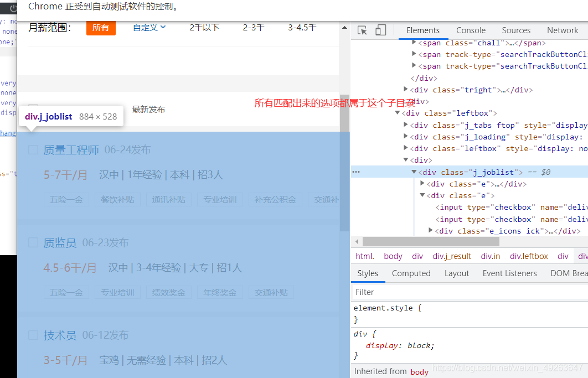Open the Event Listeners tab

(509, 273)
